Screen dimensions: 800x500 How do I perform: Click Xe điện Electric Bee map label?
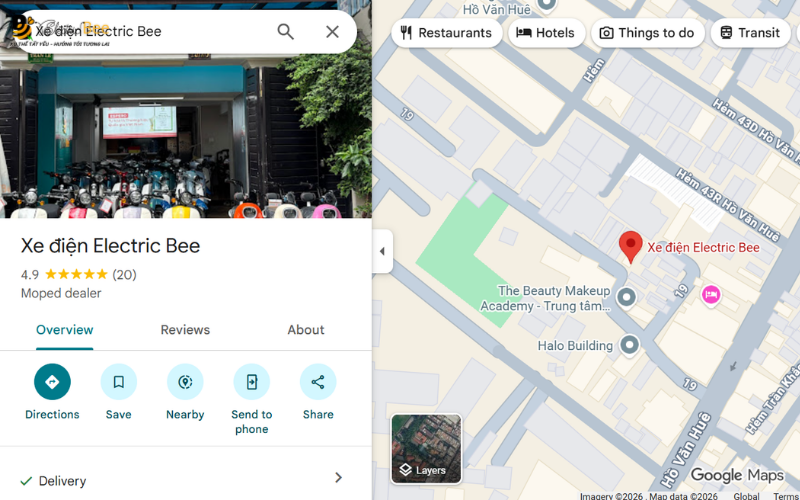pos(704,247)
